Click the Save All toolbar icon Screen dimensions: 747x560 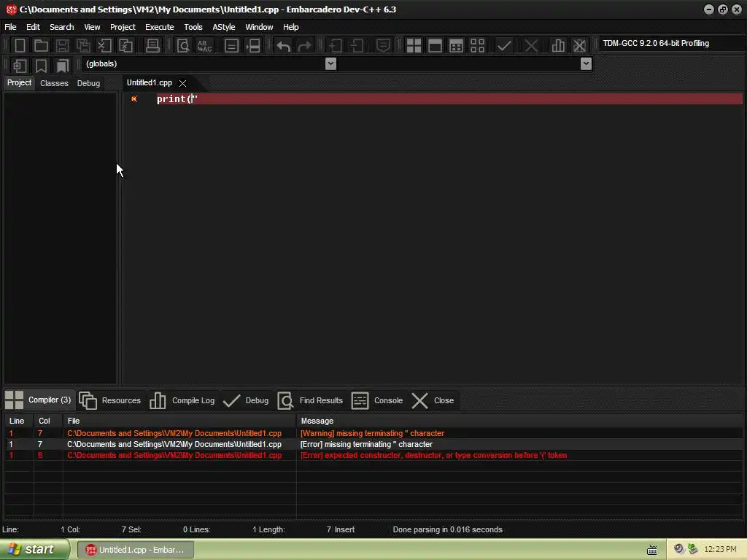pyautogui.click(x=83, y=46)
